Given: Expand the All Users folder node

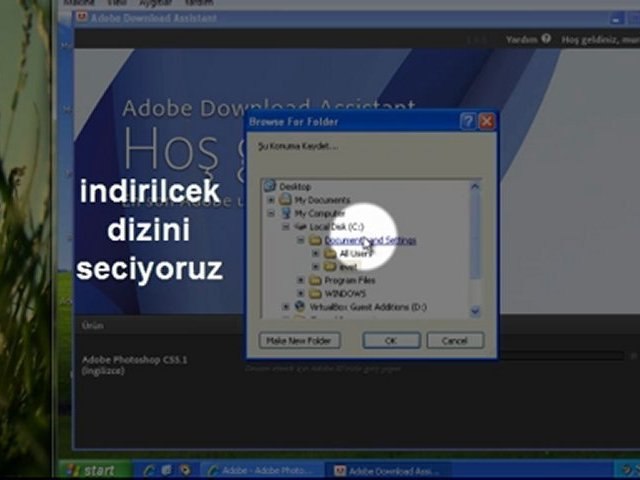Looking at the screenshot, I should (x=316, y=254).
